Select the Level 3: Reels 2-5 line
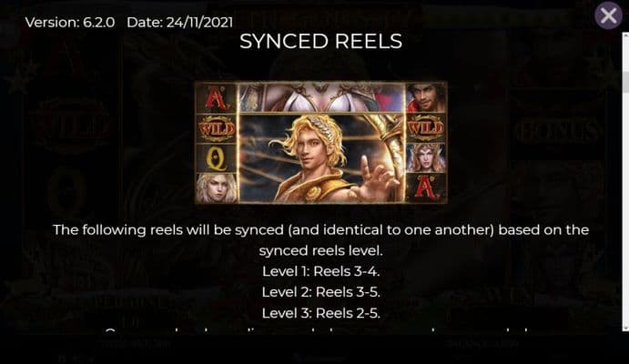The image size is (629, 364). click(321, 313)
